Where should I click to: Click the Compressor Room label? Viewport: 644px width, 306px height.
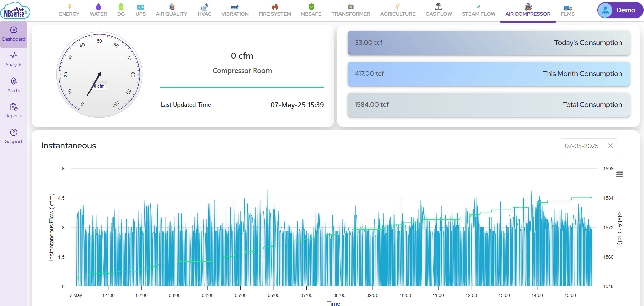pos(242,71)
